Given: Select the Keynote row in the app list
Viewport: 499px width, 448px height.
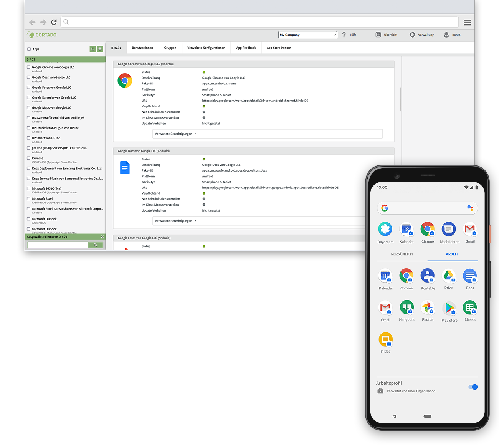Looking at the screenshot, I should pyautogui.click(x=65, y=160).
